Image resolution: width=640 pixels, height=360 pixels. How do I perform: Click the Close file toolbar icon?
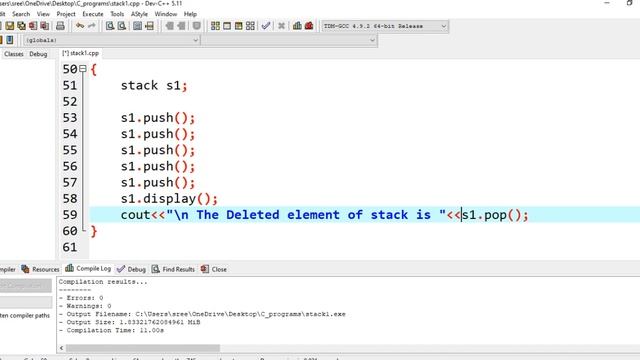33,26
